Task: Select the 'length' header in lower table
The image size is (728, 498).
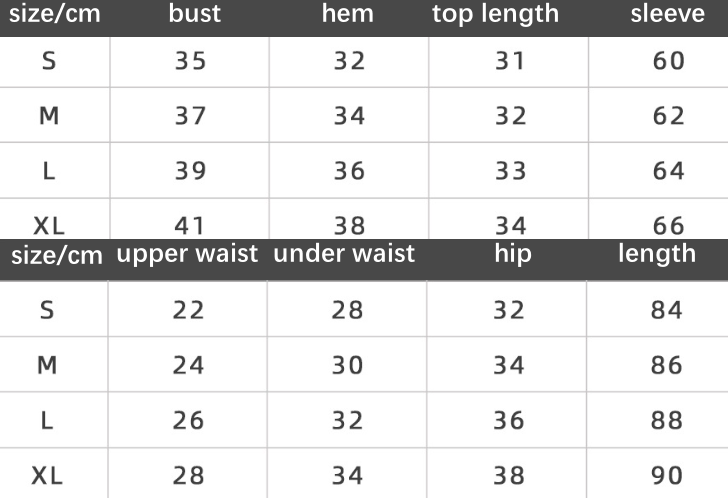Action: pyautogui.click(x=656, y=254)
